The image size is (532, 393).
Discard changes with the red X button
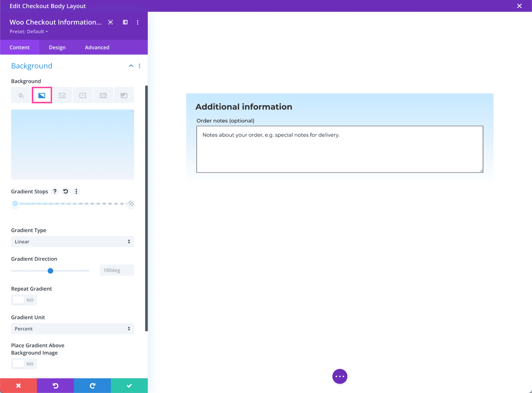pyautogui.click(x=18, y=385)
